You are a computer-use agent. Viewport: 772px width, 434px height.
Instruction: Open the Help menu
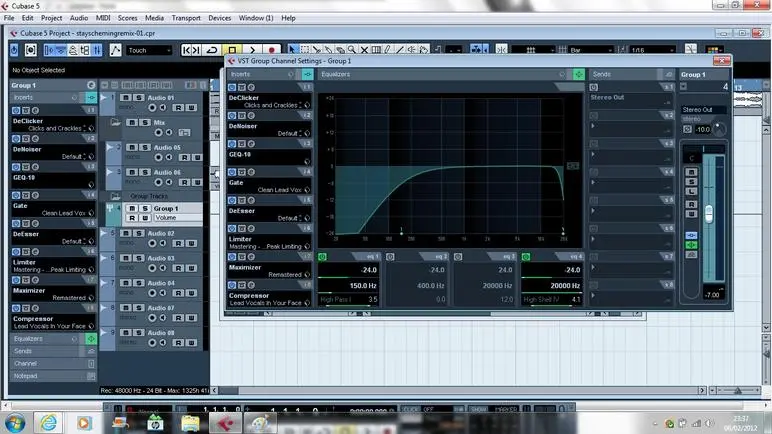289,18
